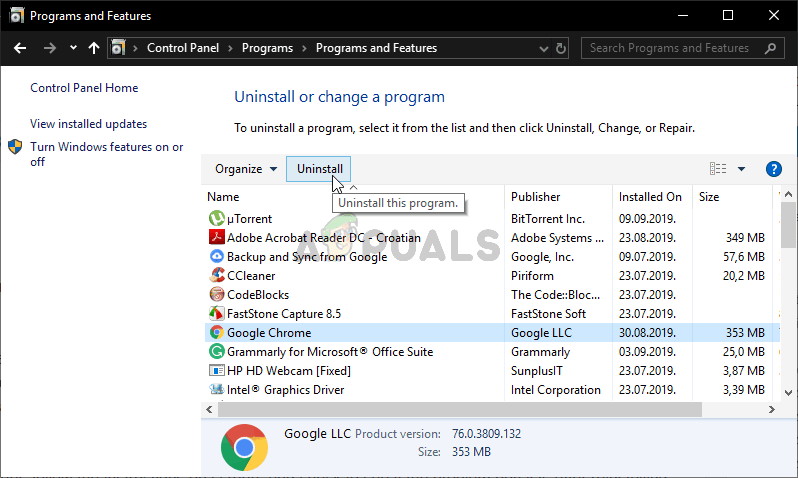Viewport: 798px width, 478px height.
Task: Click the horizontal scroll right arrow
Action: click(772, 409)
